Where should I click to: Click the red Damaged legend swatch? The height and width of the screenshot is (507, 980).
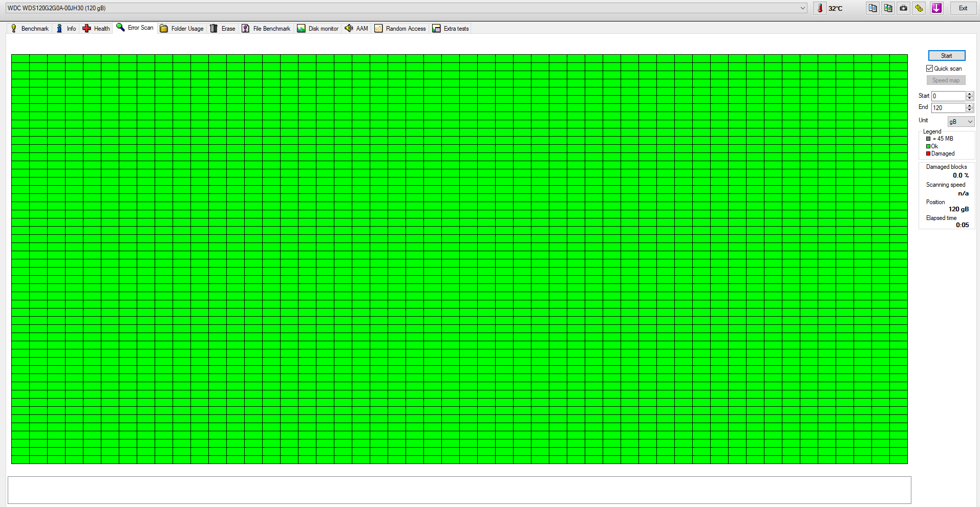pos(928,153)
